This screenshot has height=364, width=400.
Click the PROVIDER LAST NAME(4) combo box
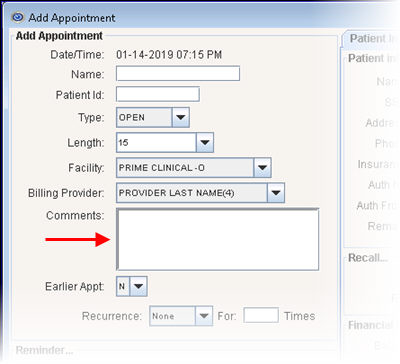click(x=192, y=193)
